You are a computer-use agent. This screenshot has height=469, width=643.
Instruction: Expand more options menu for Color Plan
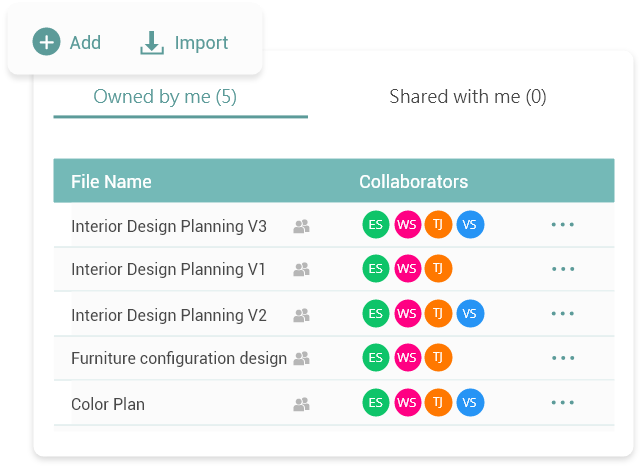point(563,403)
